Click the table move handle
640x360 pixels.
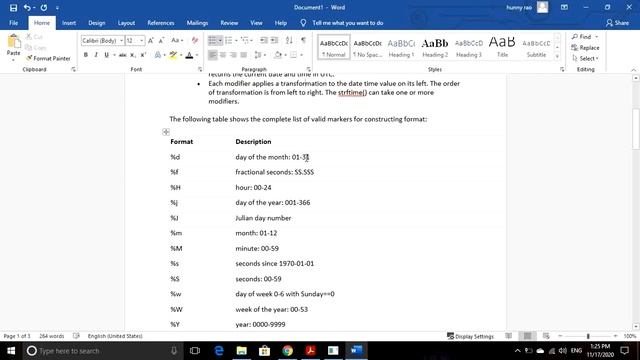[166, 132]
